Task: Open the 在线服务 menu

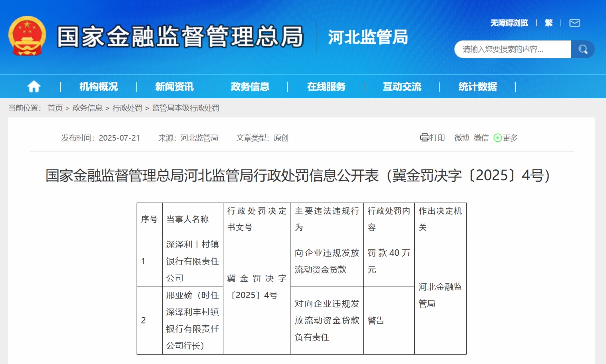Action: pos(326,87)
